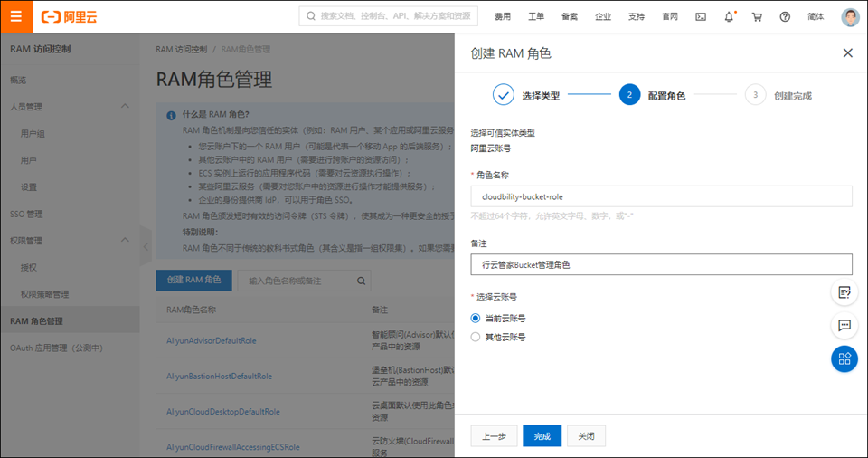
Task: Click the 完成 button
Action: pyautogui.click(x=542, y=436)
